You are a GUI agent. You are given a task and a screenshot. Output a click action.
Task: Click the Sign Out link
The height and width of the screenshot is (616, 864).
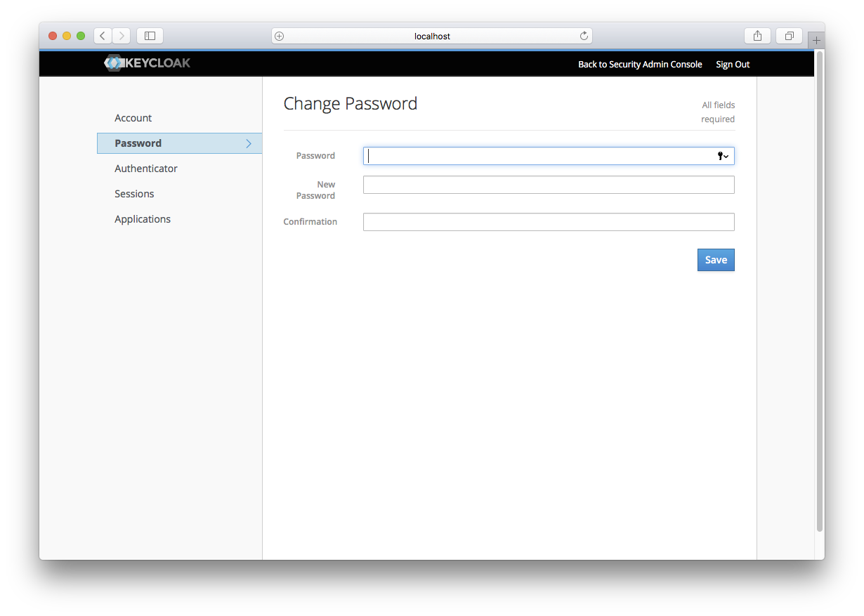tap(733, 64)
